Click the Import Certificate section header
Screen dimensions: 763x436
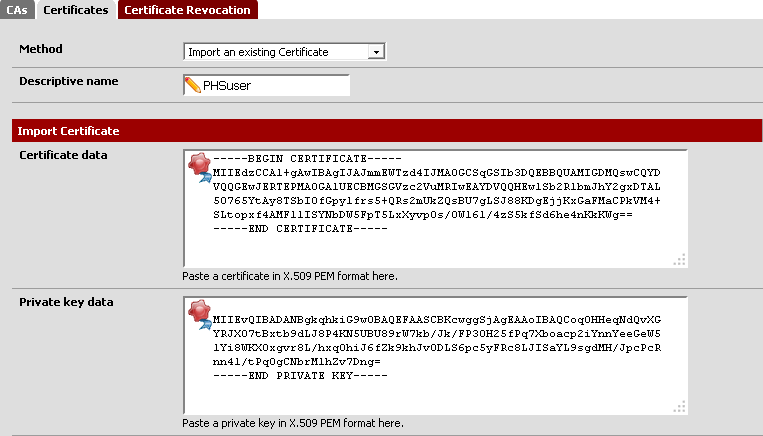[68, 131]
